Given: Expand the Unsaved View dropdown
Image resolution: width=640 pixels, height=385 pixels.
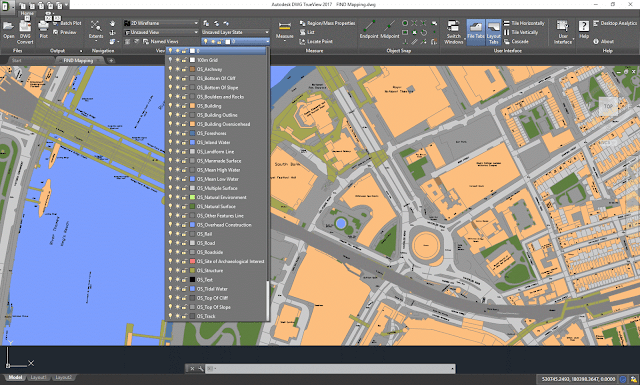Looking at the screenshot, I should click(x=196, y=32).
